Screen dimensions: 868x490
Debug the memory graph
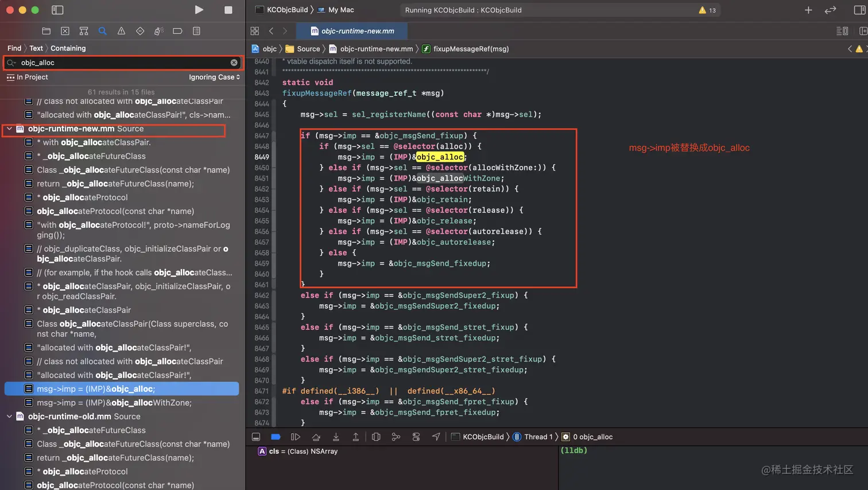coord(396,437)
